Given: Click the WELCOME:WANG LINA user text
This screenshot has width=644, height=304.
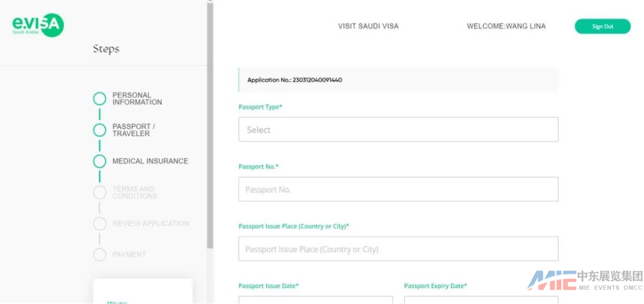Looking at the screenshot, I should tap(506, 26).
